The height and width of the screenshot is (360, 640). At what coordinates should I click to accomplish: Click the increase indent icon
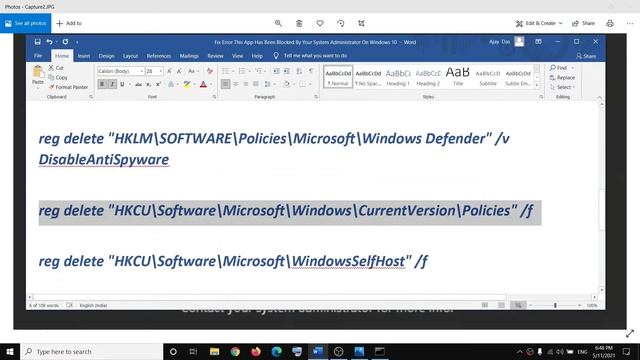tap(287, 71)
